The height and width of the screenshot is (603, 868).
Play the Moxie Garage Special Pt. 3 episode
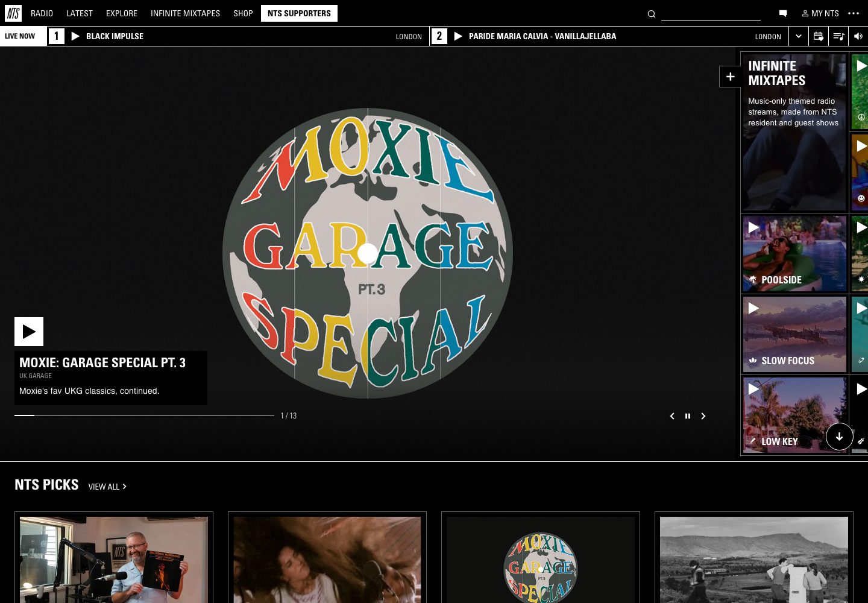click(29, 332)
